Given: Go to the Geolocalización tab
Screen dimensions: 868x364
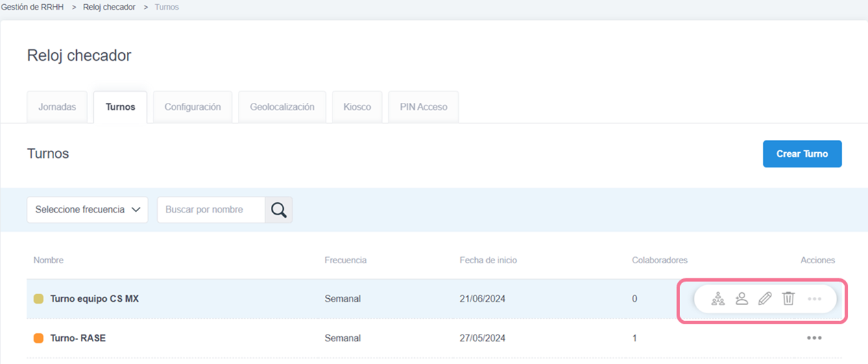Looking at the screenshot, I should coord(282,107).
